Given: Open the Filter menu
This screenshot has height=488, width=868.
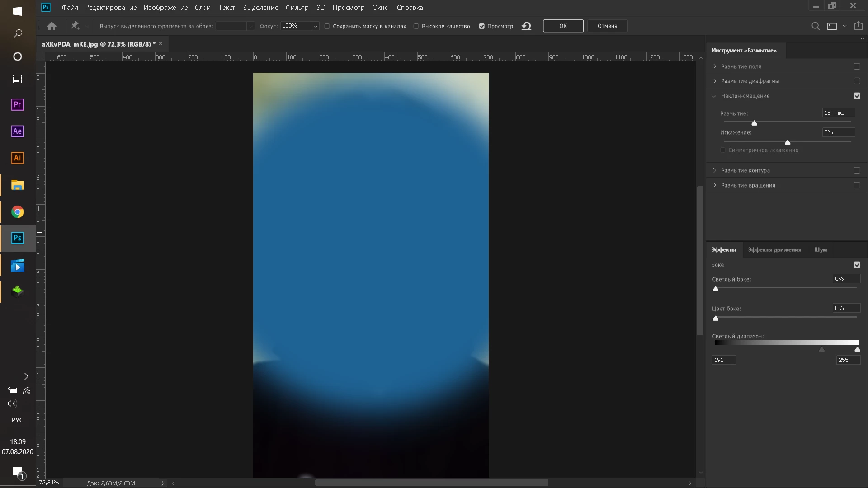Looking at the screenshot, I should (297, 8).
